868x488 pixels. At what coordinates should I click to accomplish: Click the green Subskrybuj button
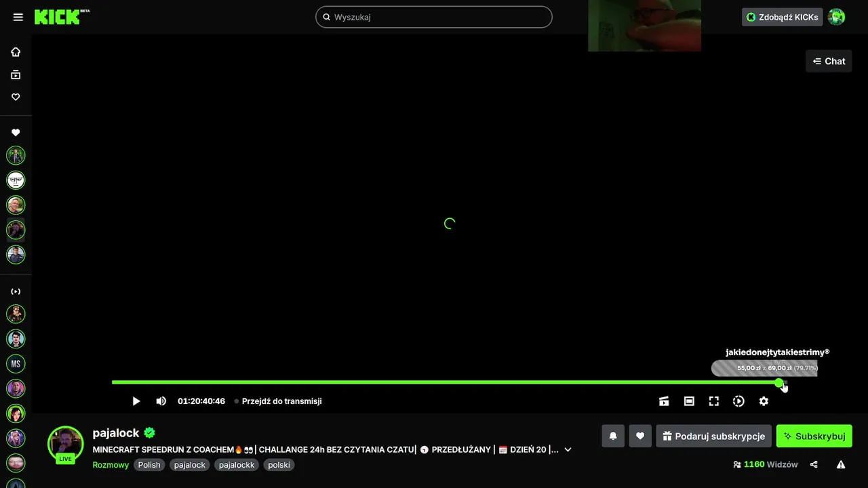[x=814, y=436]
